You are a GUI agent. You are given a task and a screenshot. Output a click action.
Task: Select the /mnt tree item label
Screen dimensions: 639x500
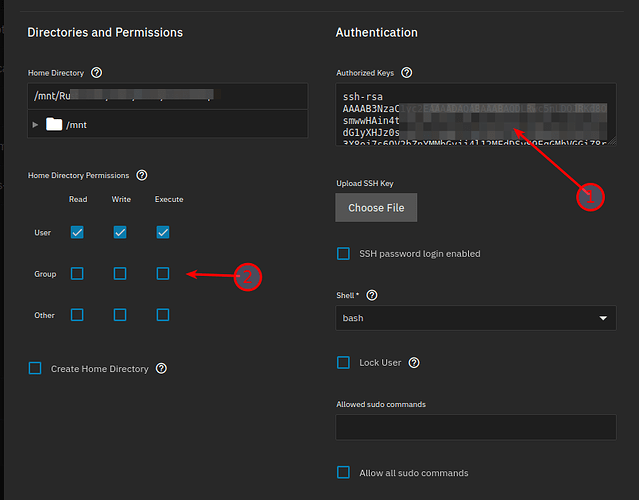(x=76, y=125)
